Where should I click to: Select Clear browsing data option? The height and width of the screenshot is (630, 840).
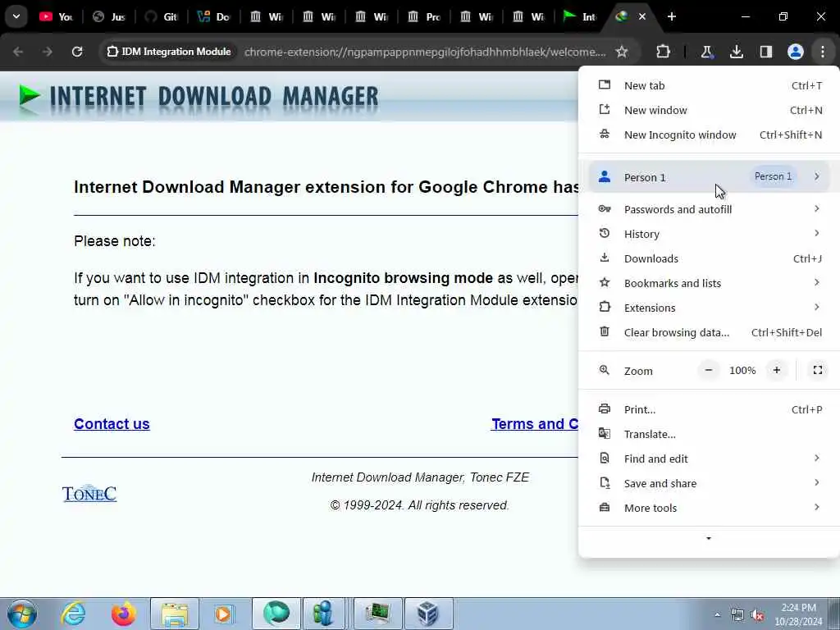coord(710,333)
